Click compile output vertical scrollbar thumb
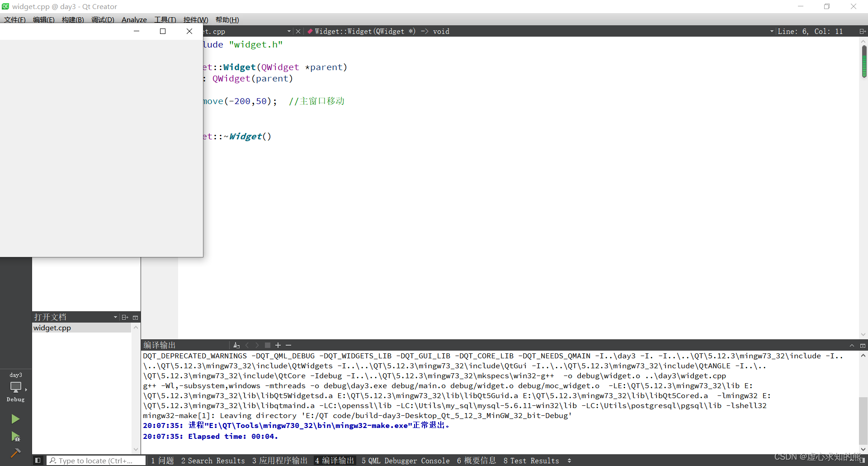This screenshot has width=868, height=466. (863, 421)
